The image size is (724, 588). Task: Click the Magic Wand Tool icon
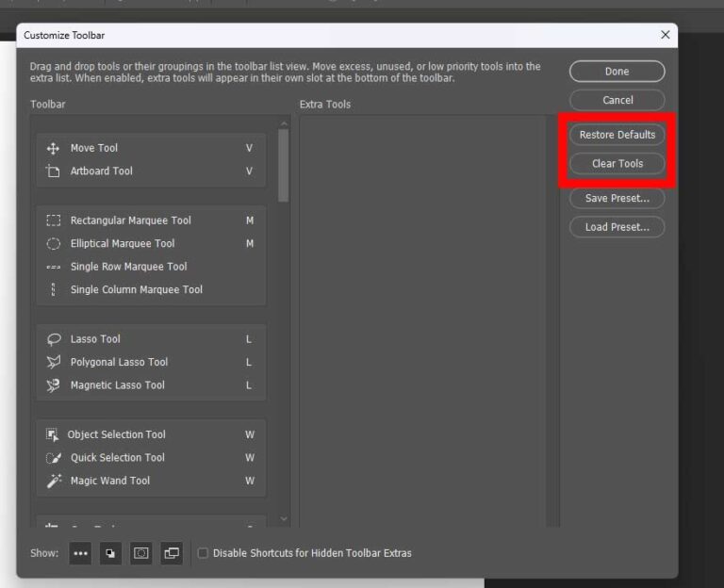[x=54, y=481]
